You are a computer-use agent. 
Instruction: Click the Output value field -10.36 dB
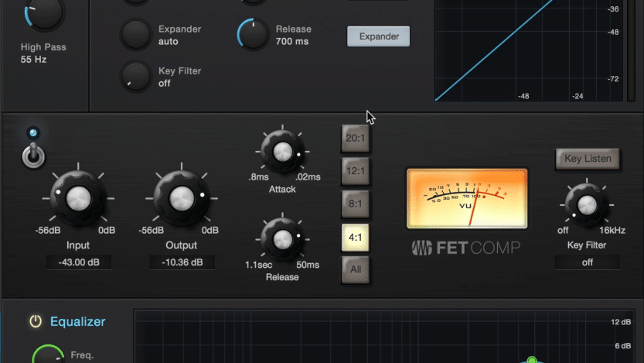point(182,262)
